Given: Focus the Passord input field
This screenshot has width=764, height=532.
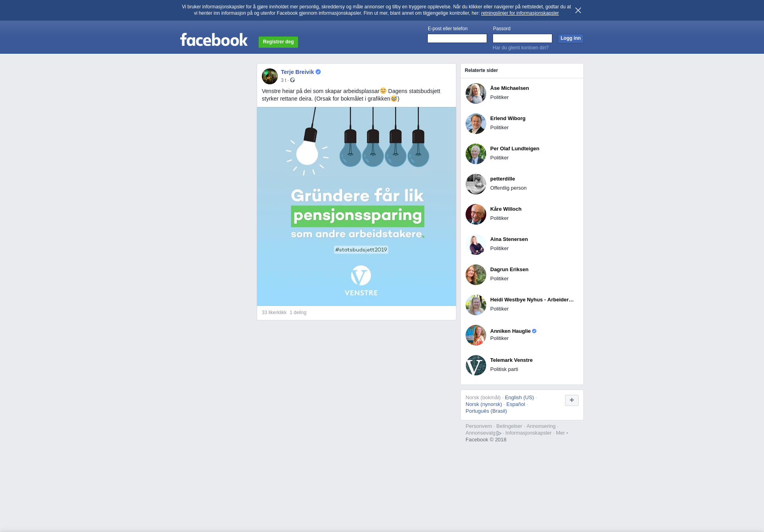Looking at the screenshot, I should pyautogui.click(x=522, y=38).
